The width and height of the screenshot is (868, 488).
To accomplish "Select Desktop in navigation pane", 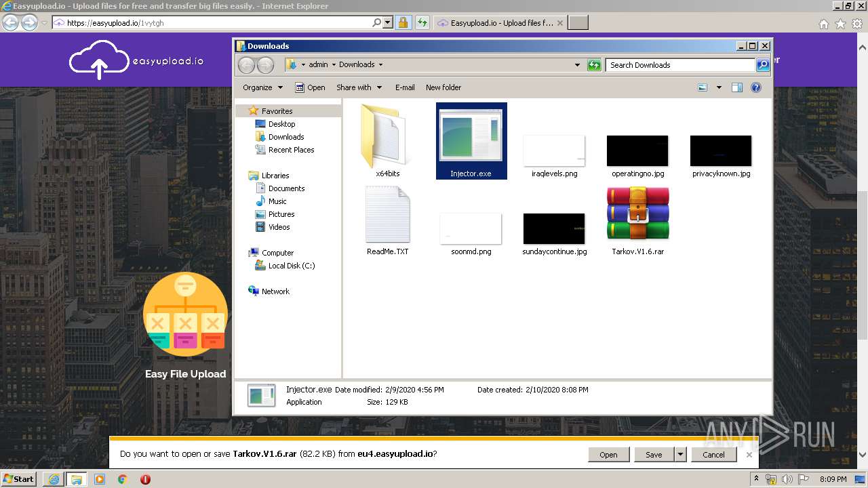I will tap(281, 124).
